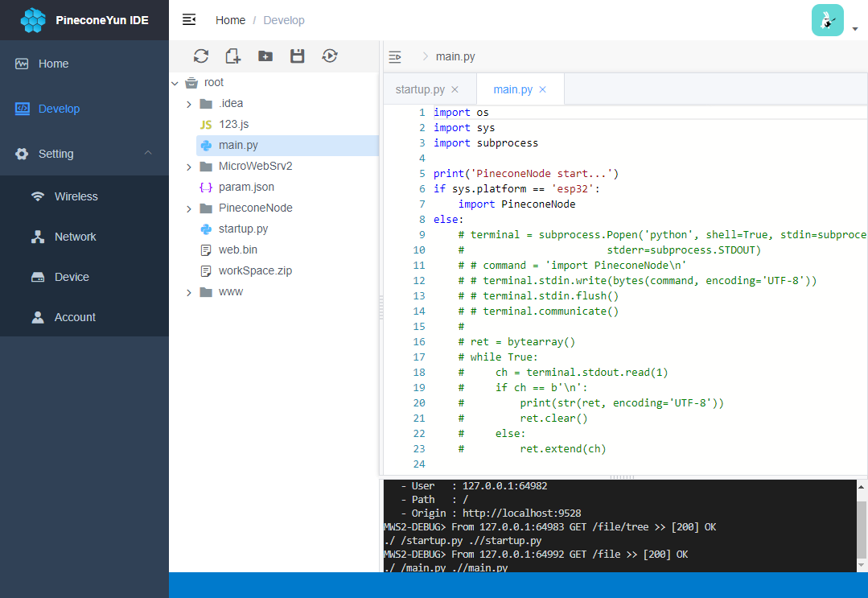
Task: Click the Wireless wifi icon
Action: pos(38,196)
